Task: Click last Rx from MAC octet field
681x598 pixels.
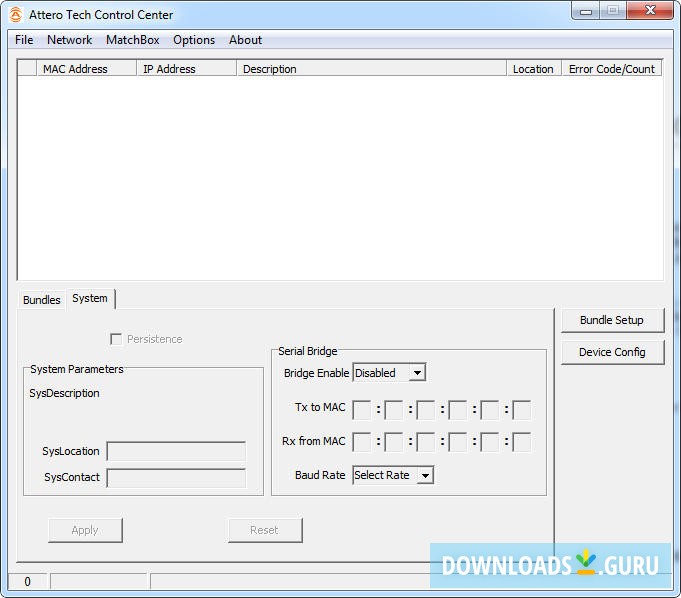Action: click(x=522, y=442)
